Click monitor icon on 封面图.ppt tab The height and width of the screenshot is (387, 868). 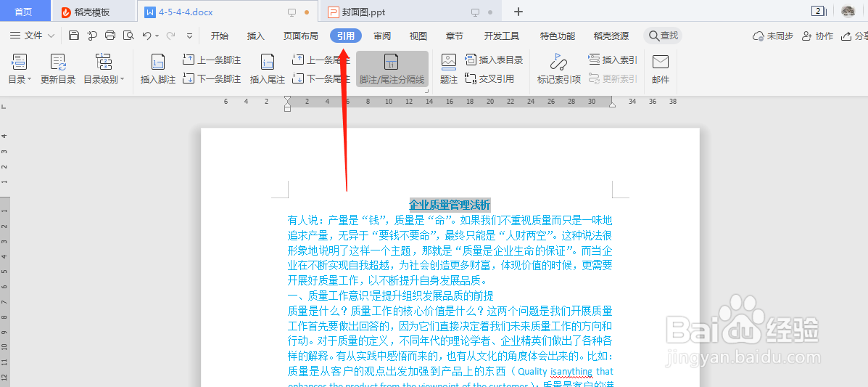coord(475,12)
